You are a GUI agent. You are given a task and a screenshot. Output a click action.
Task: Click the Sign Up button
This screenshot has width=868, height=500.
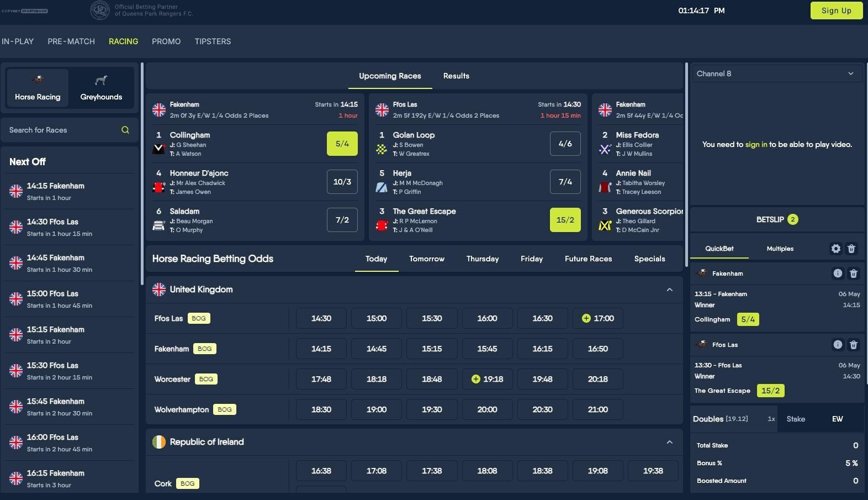point(837,10)
